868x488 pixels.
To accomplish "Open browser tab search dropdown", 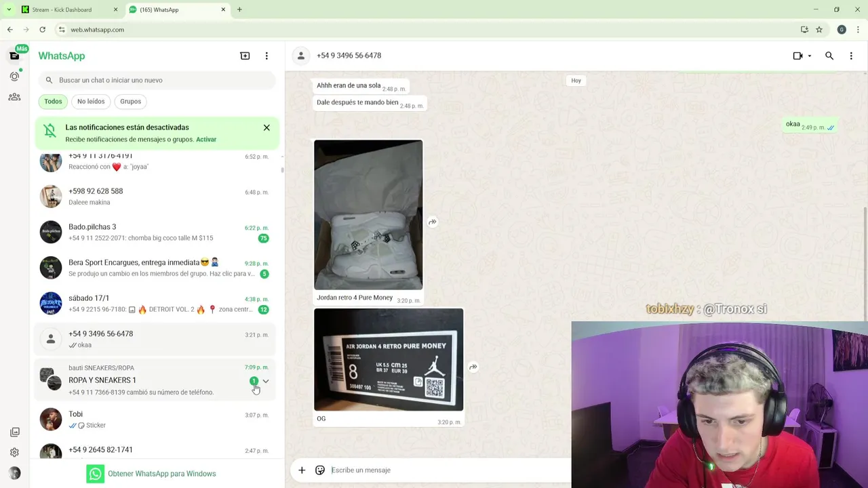I will [8, 9].
